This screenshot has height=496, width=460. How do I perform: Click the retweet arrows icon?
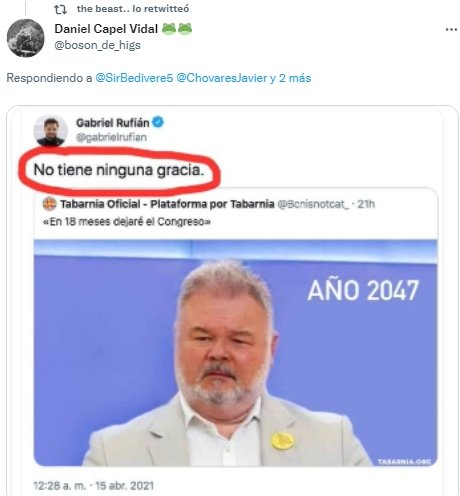point(60,9)
